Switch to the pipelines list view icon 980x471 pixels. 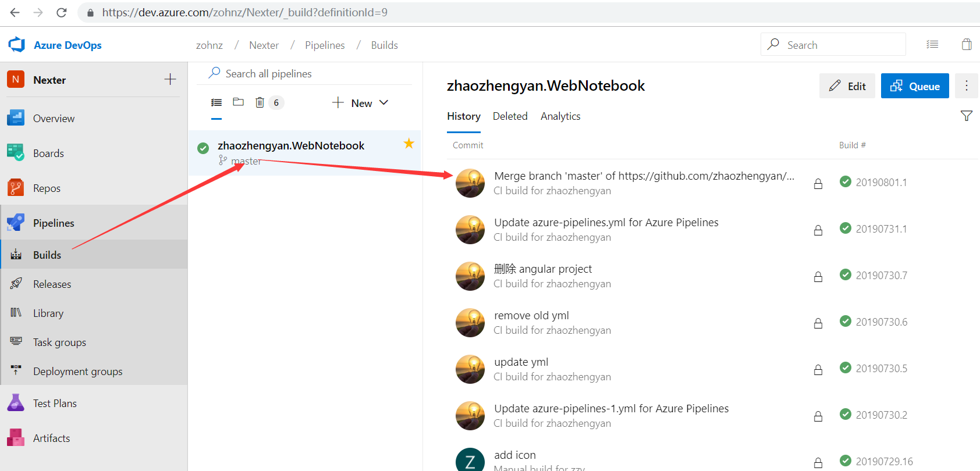(216, 103)
